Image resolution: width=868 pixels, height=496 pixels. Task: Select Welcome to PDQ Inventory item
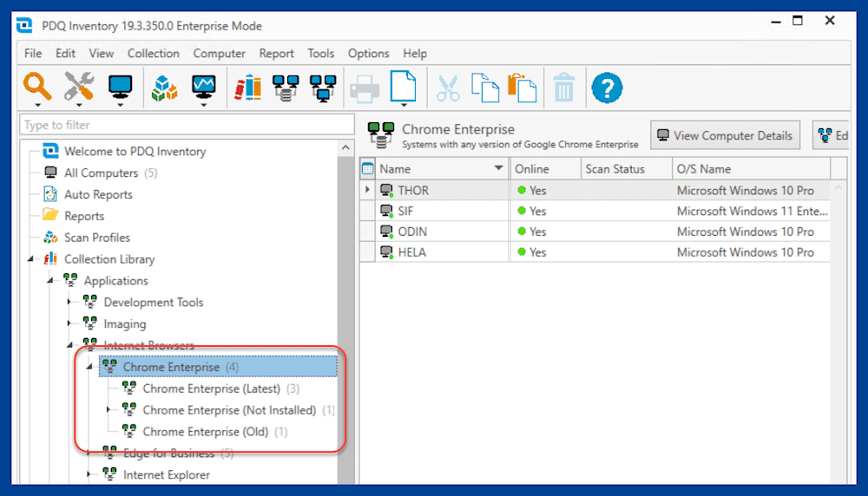tap(135, 151)
